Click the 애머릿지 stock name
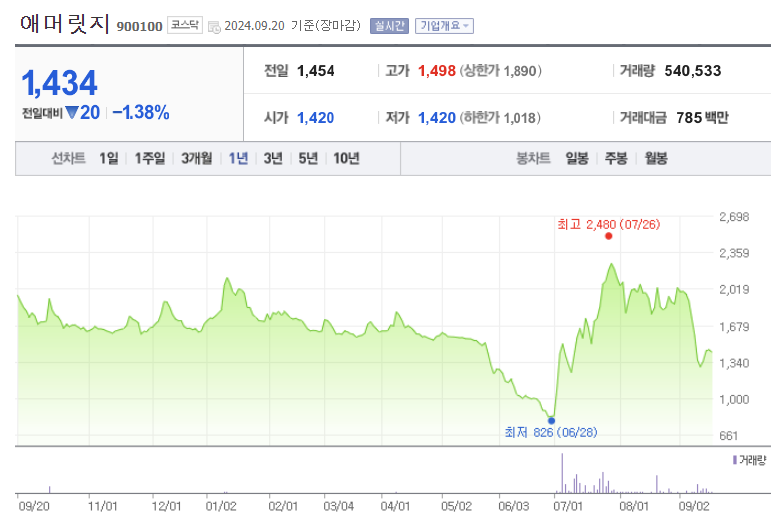This screenshot has height=519, width=771. coord(65,24)
